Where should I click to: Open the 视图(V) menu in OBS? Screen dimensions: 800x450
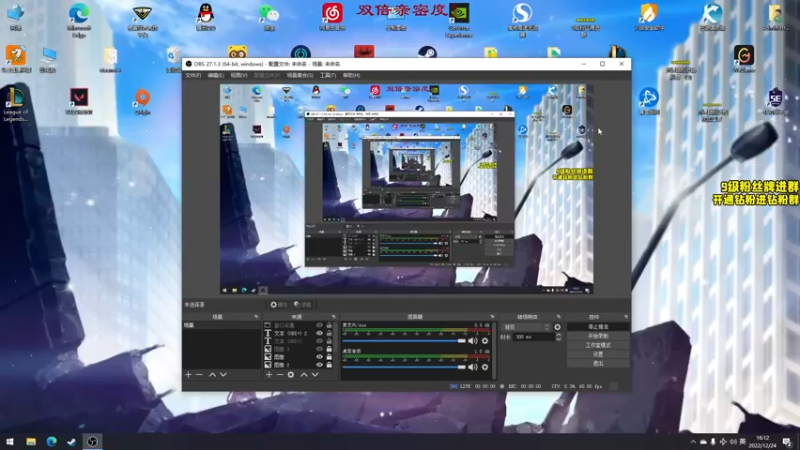239,75
